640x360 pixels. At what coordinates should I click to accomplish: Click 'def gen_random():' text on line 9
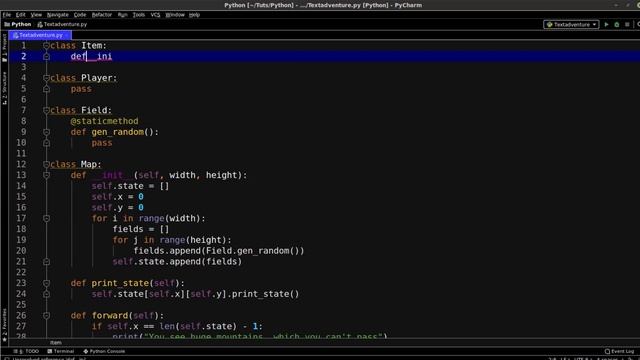click(115, 132)
